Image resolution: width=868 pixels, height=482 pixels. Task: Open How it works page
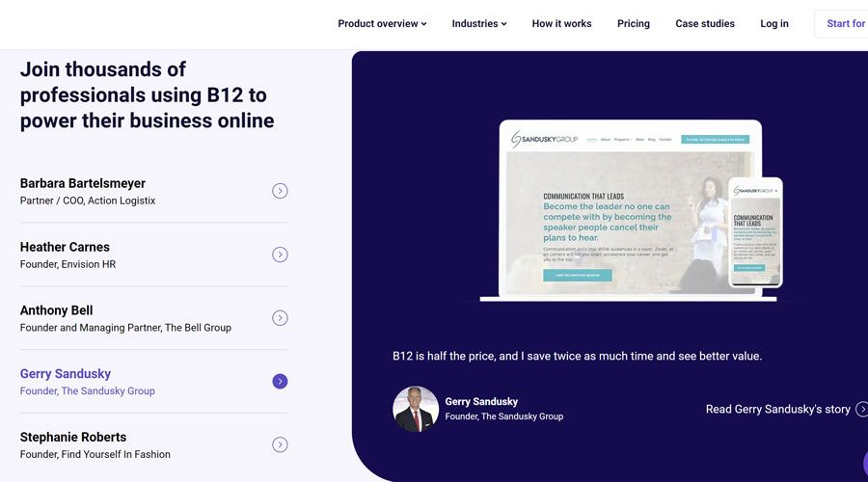click(561, 24)
